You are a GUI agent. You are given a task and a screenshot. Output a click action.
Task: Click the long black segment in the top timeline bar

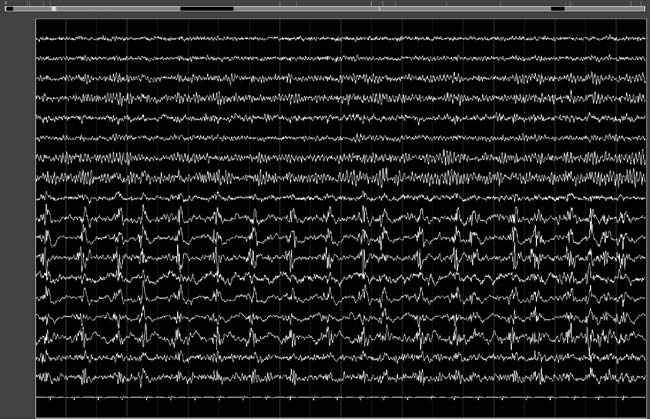pos(206,8)
